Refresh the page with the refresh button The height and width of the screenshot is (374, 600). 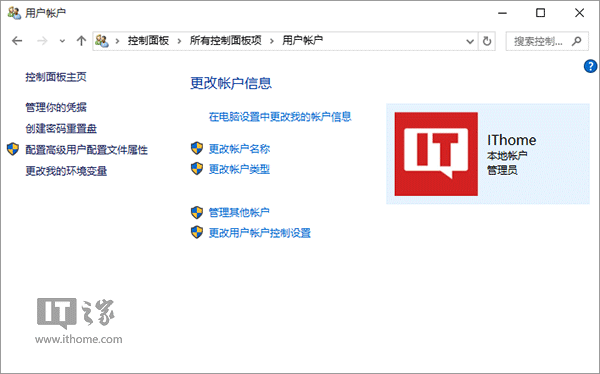click(487, 41)
